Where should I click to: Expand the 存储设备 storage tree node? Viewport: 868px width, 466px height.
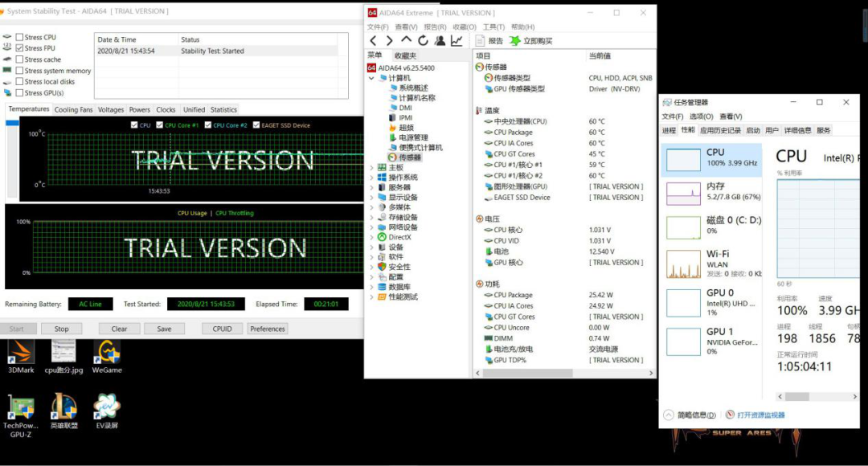tap(371, 218)
